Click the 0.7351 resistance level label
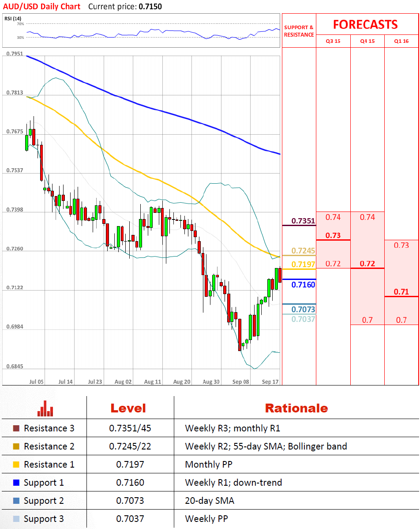The width and height of the screenshot is (420, 529). point(304,221)
